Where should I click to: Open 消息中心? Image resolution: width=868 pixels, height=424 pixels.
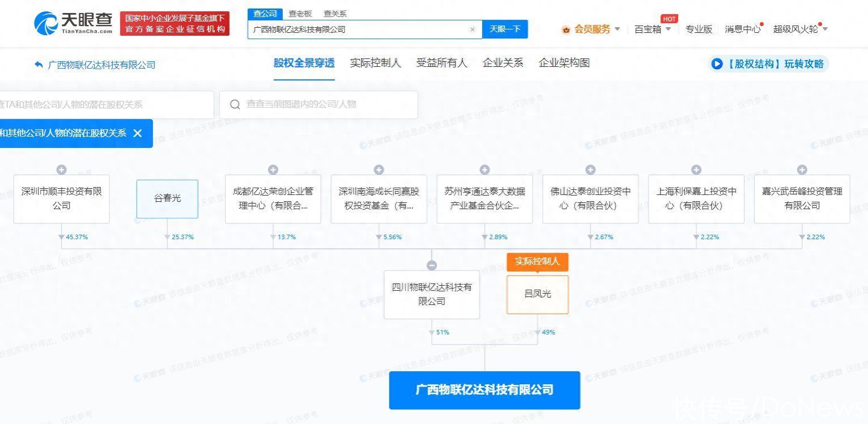(x=743, y=29)
